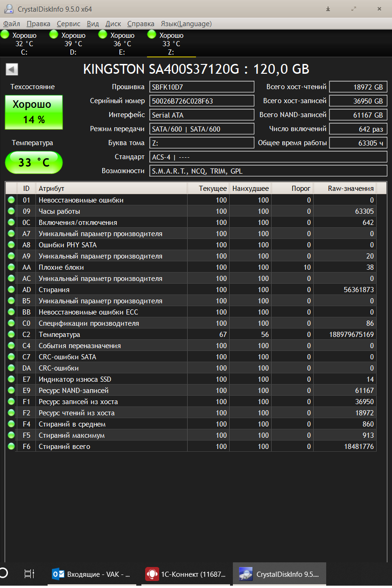The width and height of the screenshot is (392, 588).
Task: Click status indicator for Часы работы row
Action: [x=11, y=211]
